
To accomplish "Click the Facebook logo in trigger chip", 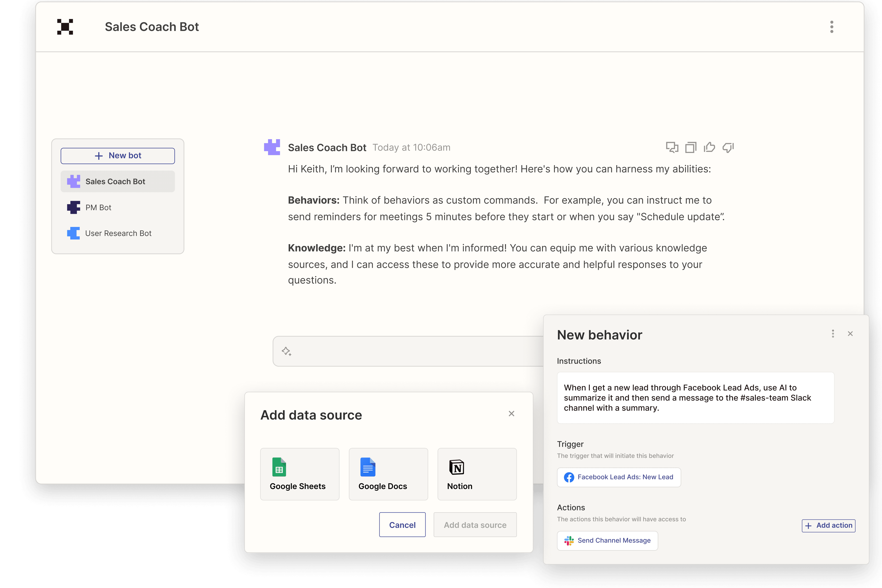I will click(569, 477).
